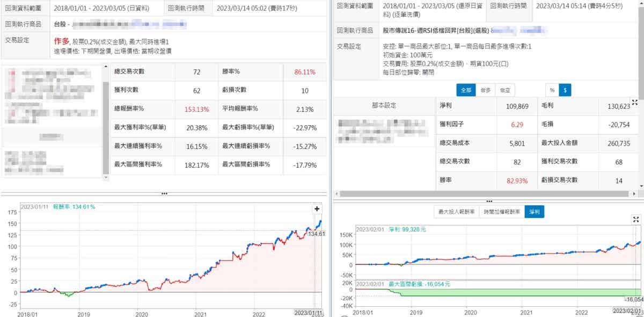Filter trades to 做多 only
The width and height of the screenshot is (644, 317).
pyautogui.click(x=485, y=90)
